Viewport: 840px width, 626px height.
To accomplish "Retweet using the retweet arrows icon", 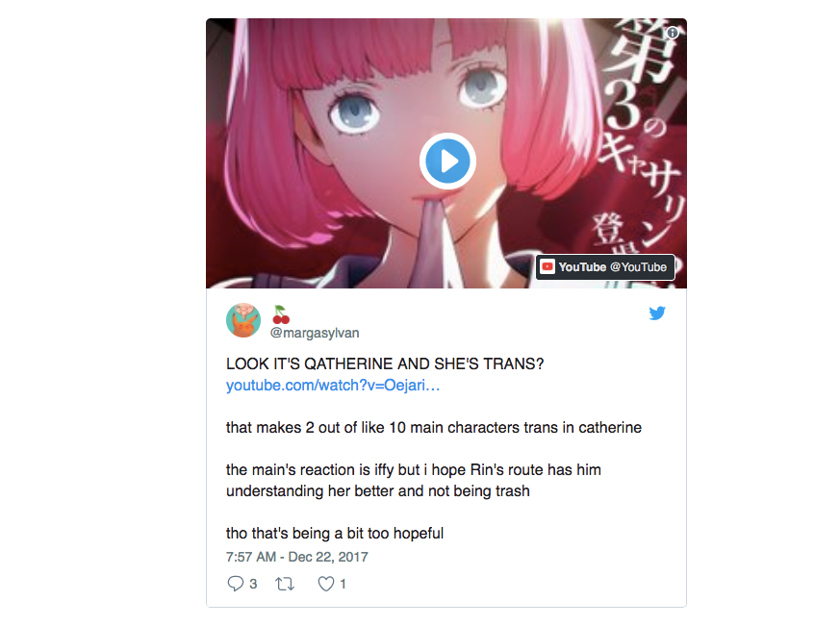I will pos(285,584).
